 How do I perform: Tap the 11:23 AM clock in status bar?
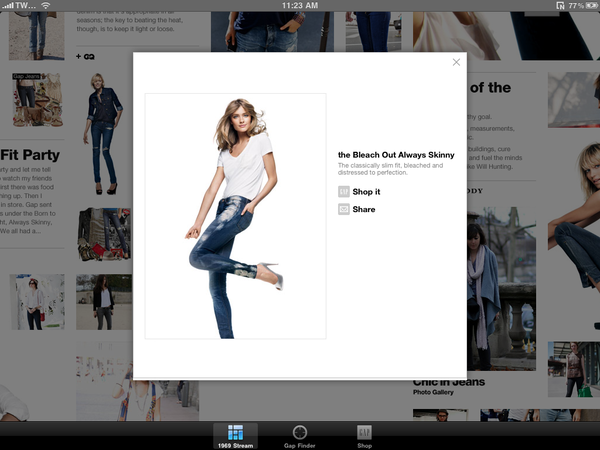(300, 5)
